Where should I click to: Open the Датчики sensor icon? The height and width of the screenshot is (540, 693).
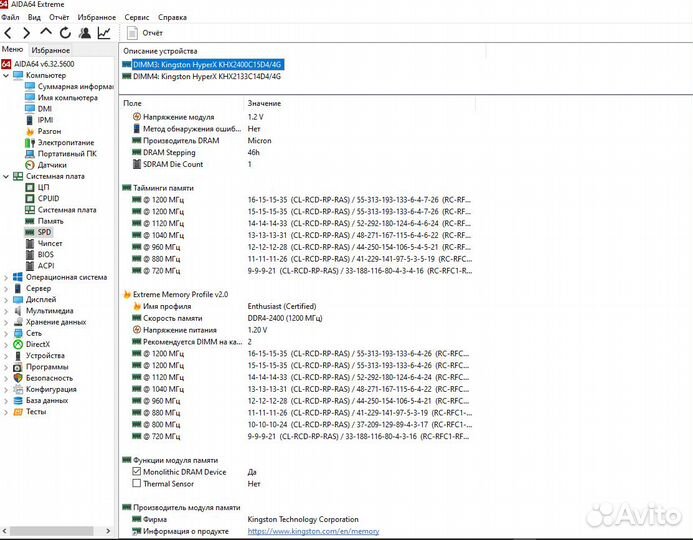click(30, 165)
